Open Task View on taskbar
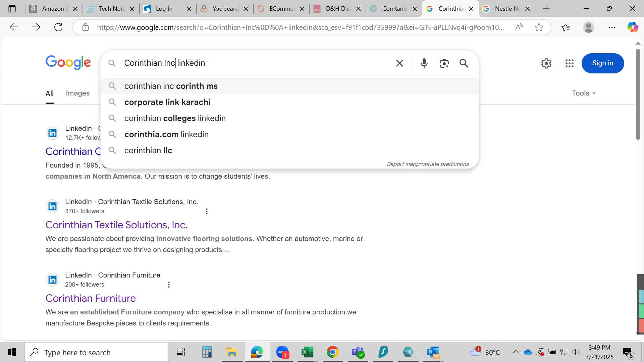The width and height of the screenshot is (644, 362). click(181, 352)
